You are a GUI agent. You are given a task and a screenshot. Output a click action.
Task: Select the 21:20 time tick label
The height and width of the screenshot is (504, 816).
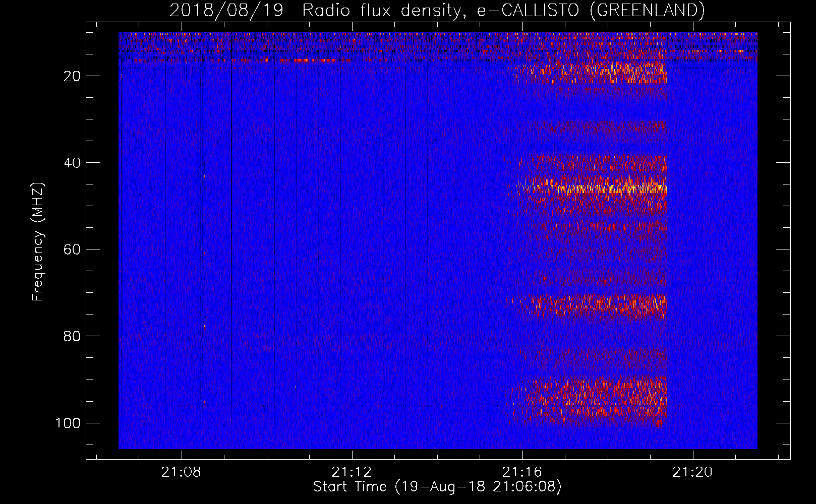tap(692, 472)
